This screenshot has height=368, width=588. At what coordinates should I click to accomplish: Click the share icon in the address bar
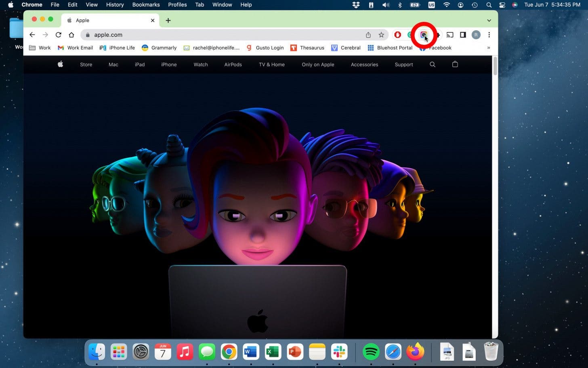[368, 35]
